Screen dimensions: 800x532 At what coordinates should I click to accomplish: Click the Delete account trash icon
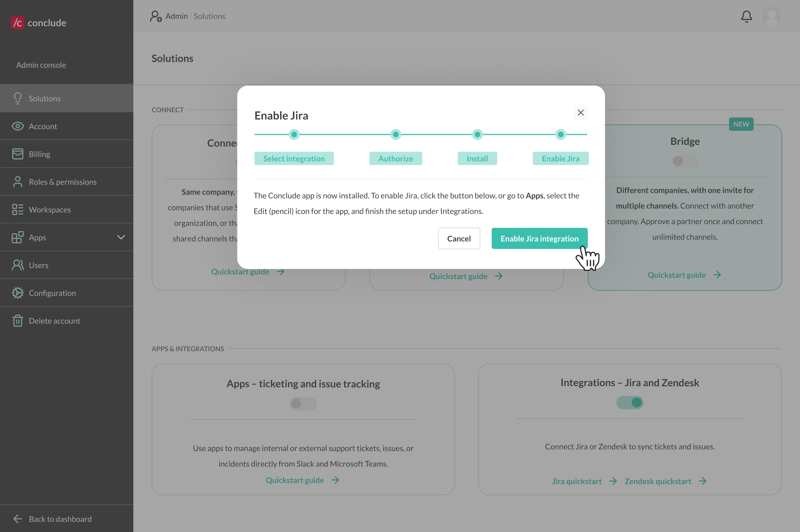pyautogui.click(x=17, y=320)
